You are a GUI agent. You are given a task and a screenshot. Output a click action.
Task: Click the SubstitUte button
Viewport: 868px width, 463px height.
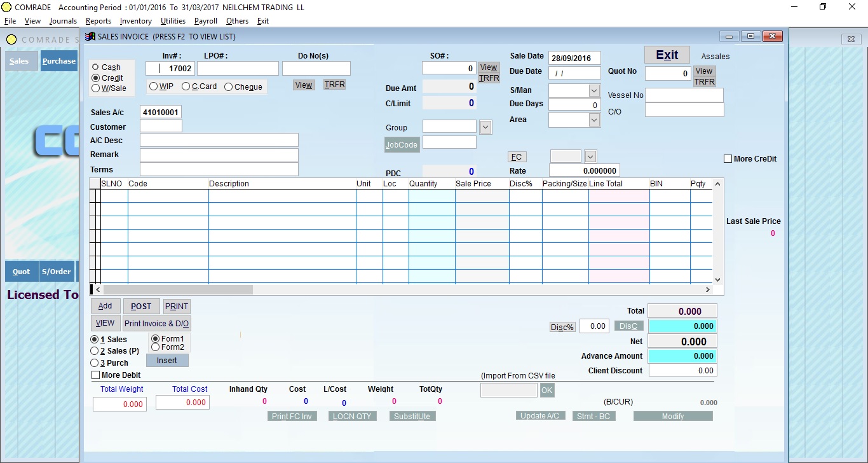pyautogui.click(x=413, y=417)
